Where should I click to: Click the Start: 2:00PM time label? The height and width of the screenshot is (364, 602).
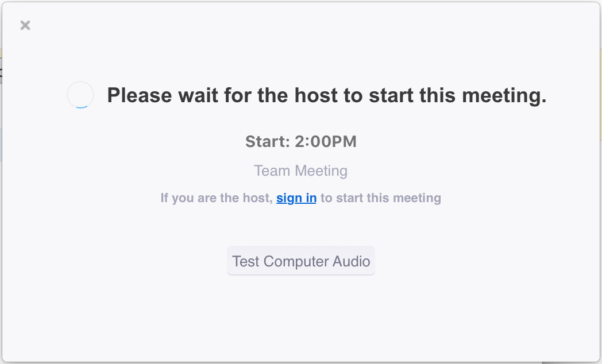pos(301,141)
